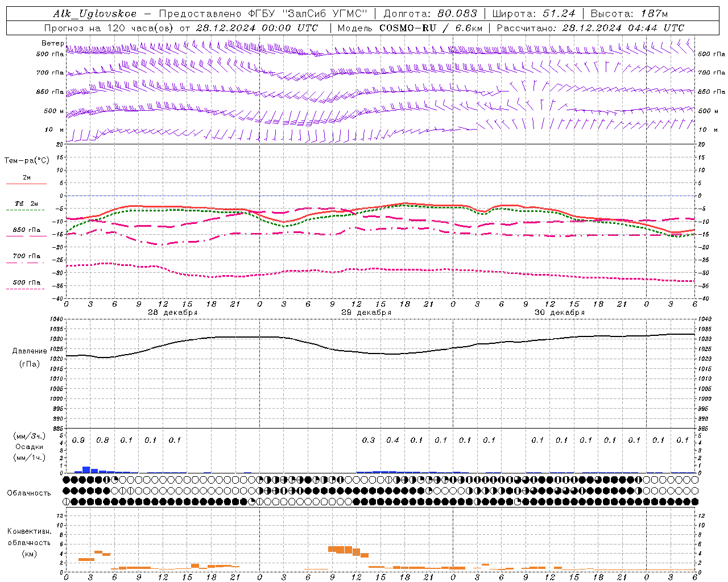This screenshot has width=728, height=582.
Task: Click the 0.9 three-hour precipitation value
Action: (x=78, y=440)
